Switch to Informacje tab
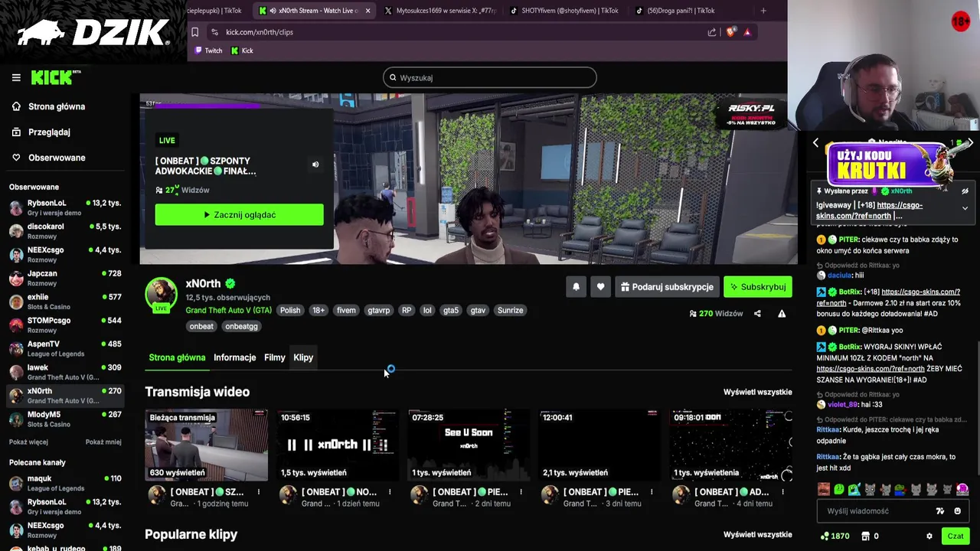The image size is (980, 551). [234, 357]
